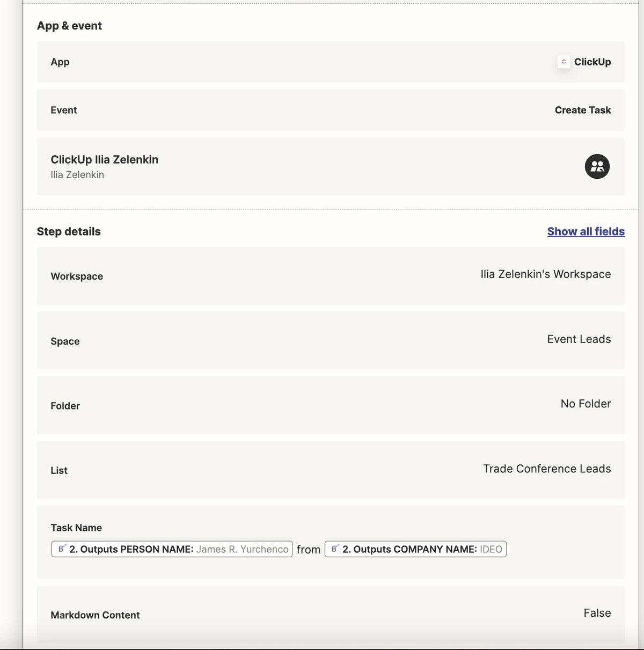This screenshot has width=644, height=650.
Task: Click the Create Task event value
Action: tap(583, 110)
